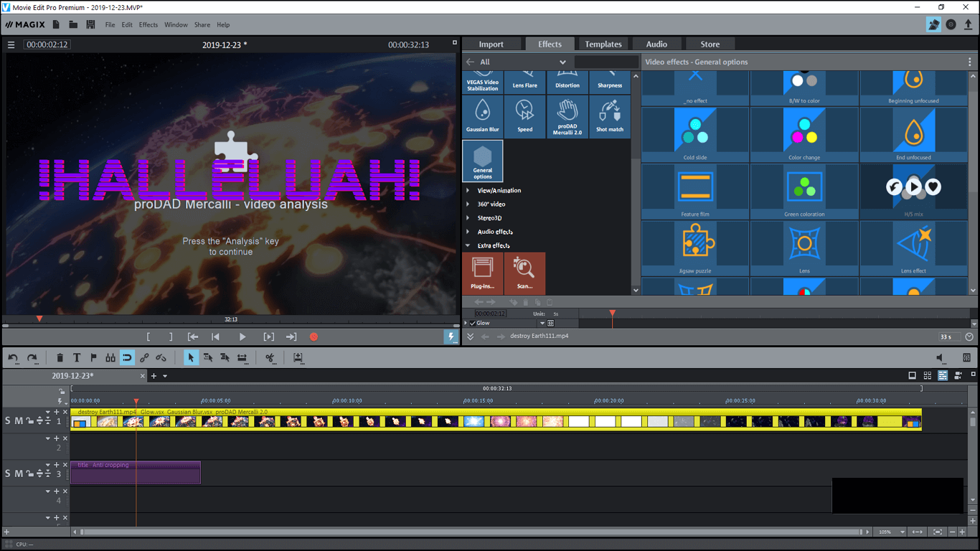
Task: Set a chapter marker with the flag icon
Action: coord(93,357)
